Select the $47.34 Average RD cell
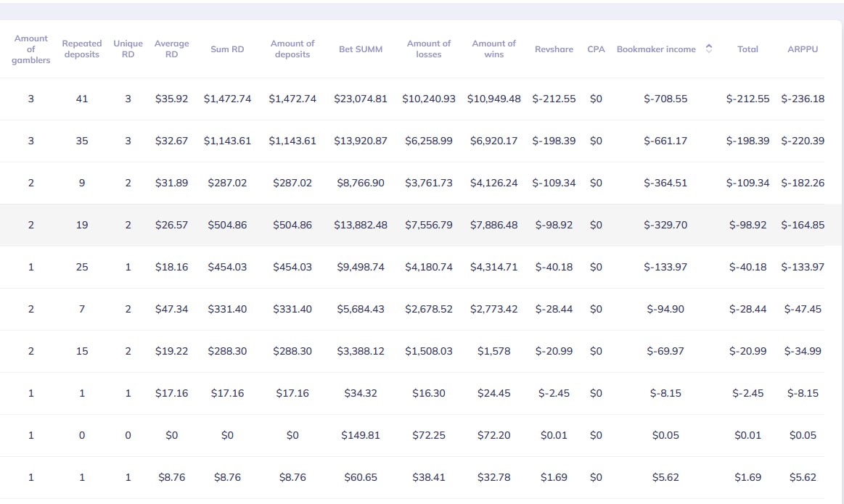The image size is (844, 504). [x=171, y=309]
